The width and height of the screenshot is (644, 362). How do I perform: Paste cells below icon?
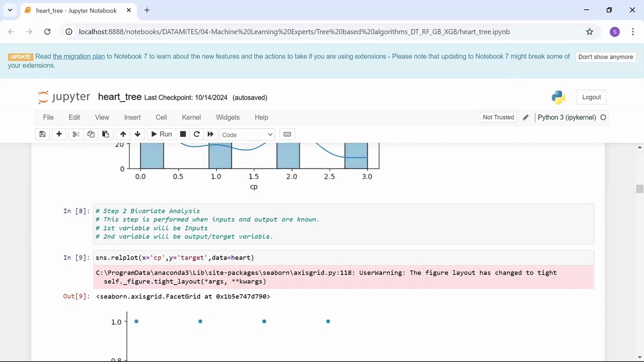click(105, 134)
